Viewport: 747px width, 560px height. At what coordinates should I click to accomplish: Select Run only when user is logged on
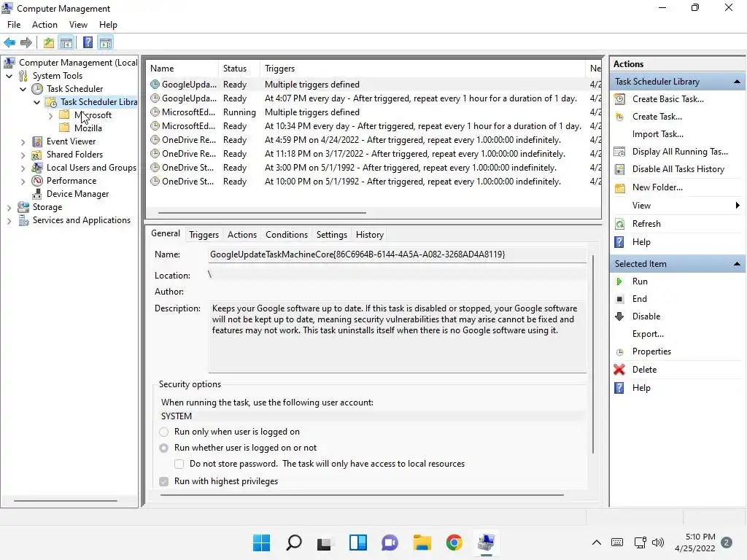point(164,432)
